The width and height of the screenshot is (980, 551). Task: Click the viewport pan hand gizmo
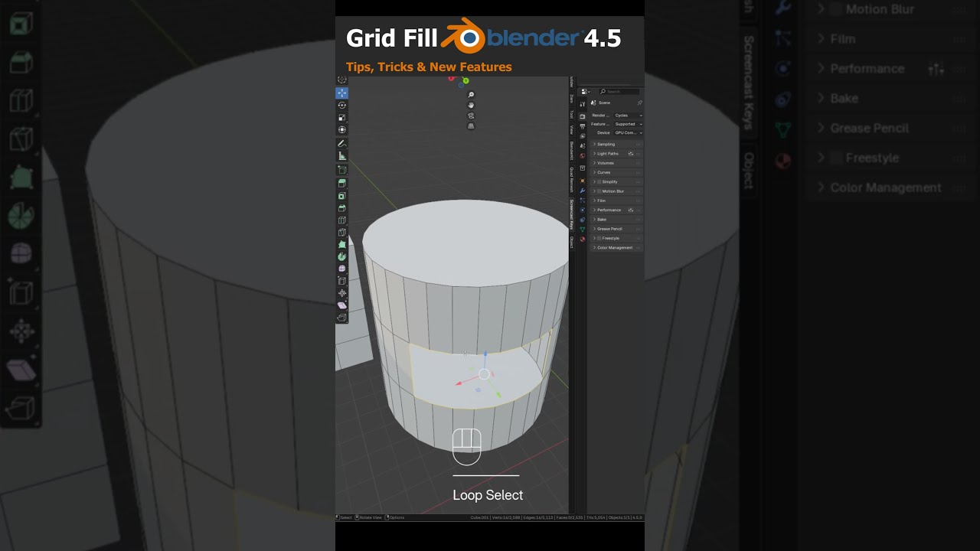pos(471,105)
